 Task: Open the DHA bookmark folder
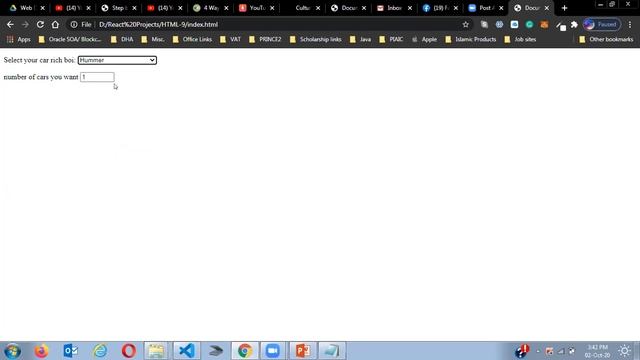[122, 40]
